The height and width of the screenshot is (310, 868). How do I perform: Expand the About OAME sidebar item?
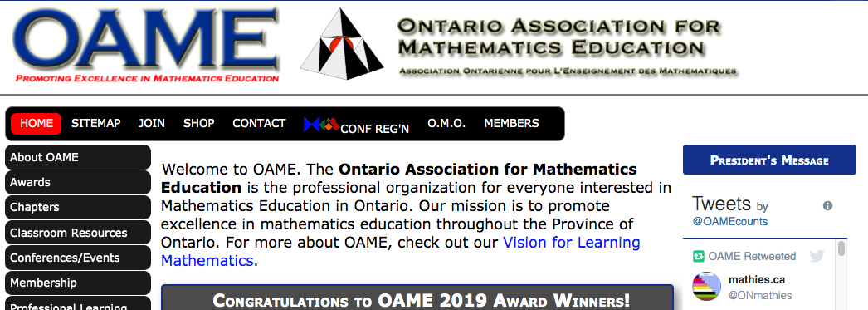[77, 158]
